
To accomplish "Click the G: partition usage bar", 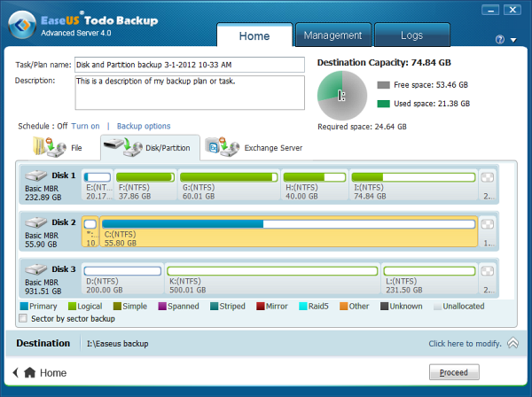I will point(229,177).
